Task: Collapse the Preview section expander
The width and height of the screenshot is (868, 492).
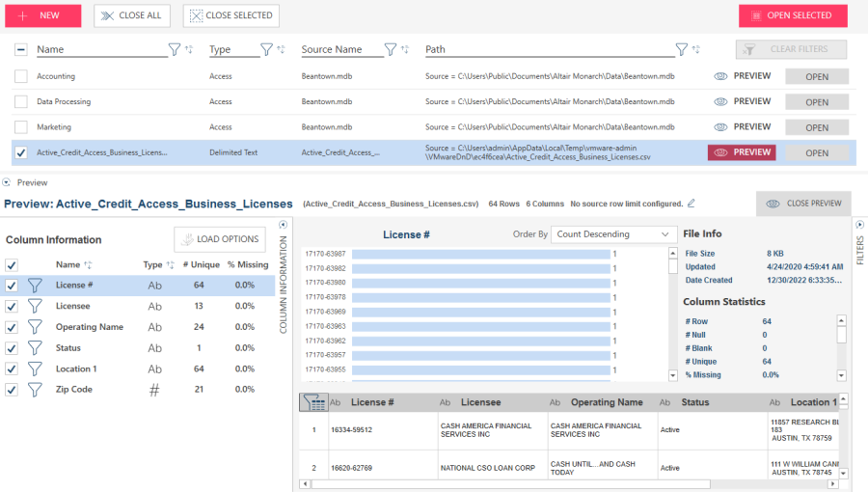Action: coord(7,182)
